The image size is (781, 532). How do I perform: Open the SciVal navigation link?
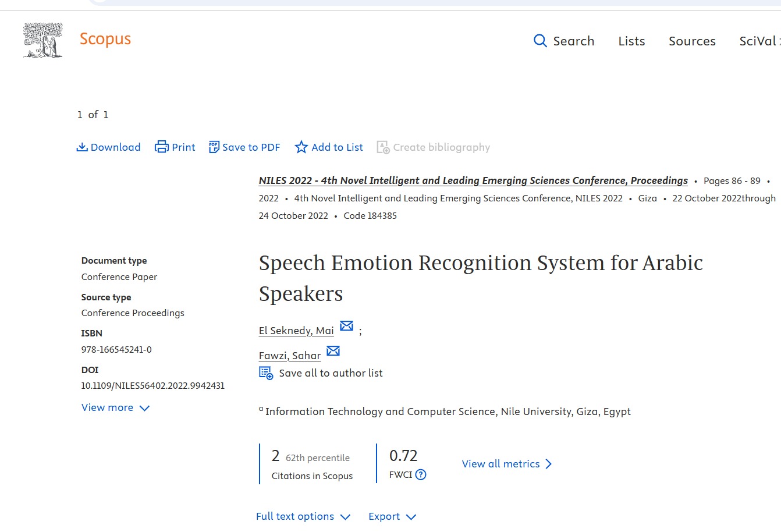[758, 41]
